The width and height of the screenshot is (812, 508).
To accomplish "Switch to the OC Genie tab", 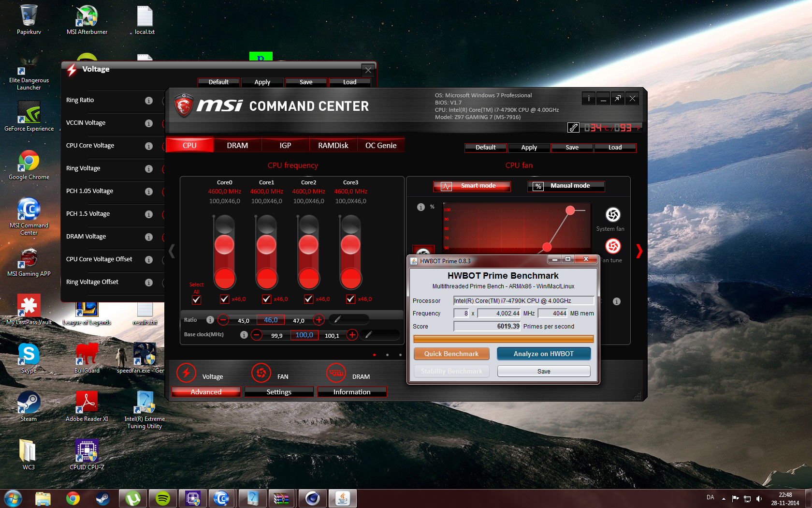I will coord(381,145).
